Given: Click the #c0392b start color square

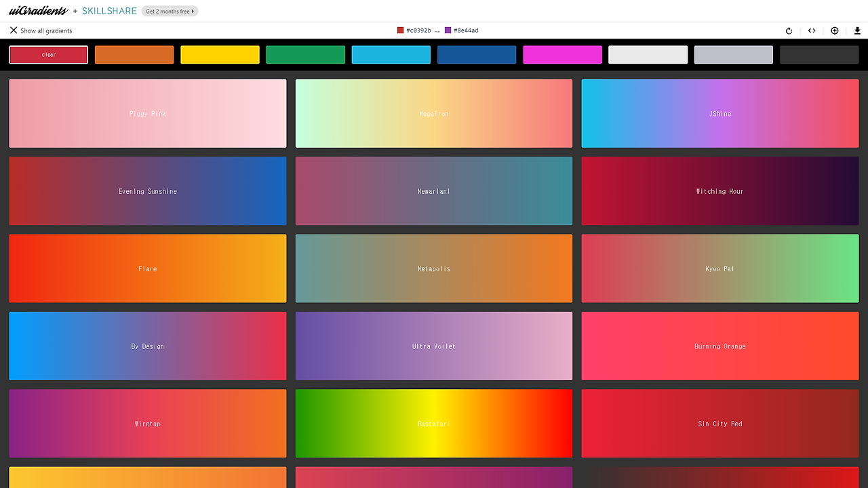Looking at the screenshot, I should click(x=401, y=30).
